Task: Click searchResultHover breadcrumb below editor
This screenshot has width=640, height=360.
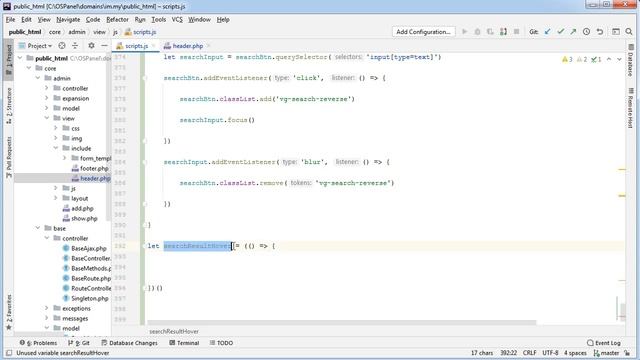Action: 174,331
